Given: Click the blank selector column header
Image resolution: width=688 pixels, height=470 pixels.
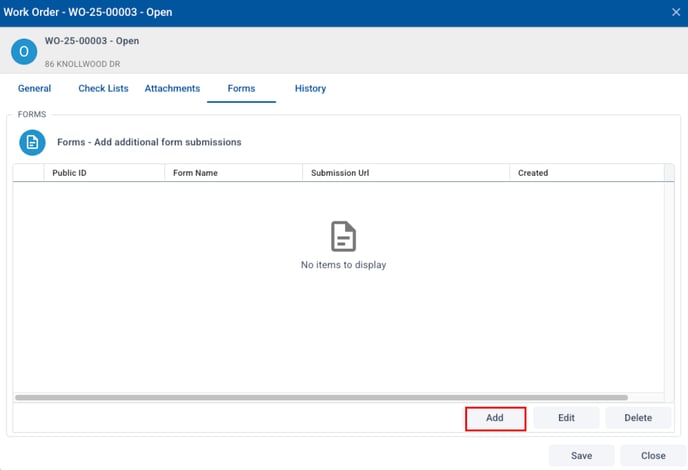Looking at the screenshot, I should coord(28,173).
